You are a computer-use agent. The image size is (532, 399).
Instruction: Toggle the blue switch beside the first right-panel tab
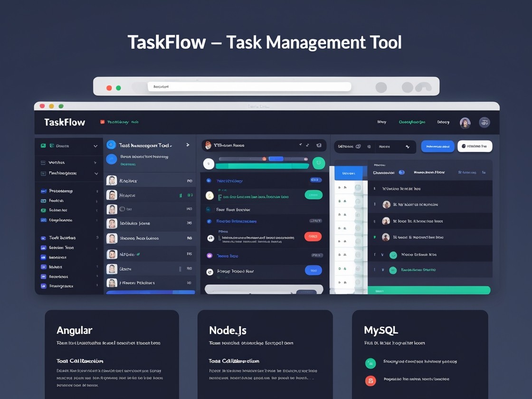(x=402, y=172)
